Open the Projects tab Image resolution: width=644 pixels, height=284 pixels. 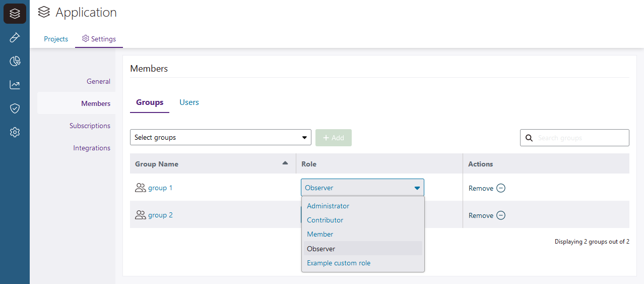coord(56,39)
